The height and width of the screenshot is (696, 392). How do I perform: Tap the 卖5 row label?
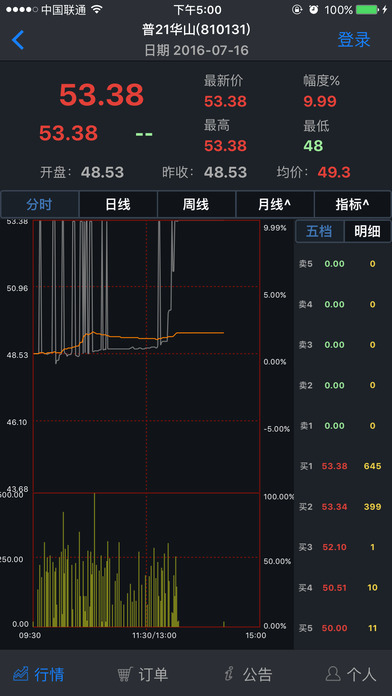(305, 264)
